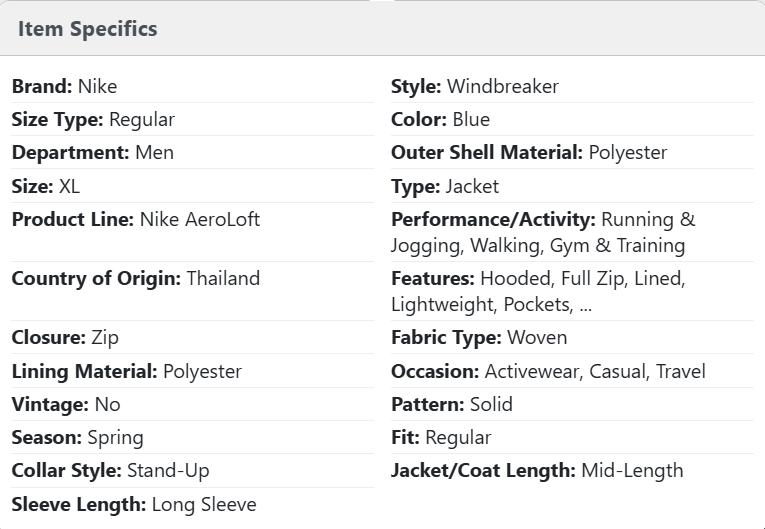Select the Brand: Nike row
This screenshot has width=765, height=529.
coord(193,86)
